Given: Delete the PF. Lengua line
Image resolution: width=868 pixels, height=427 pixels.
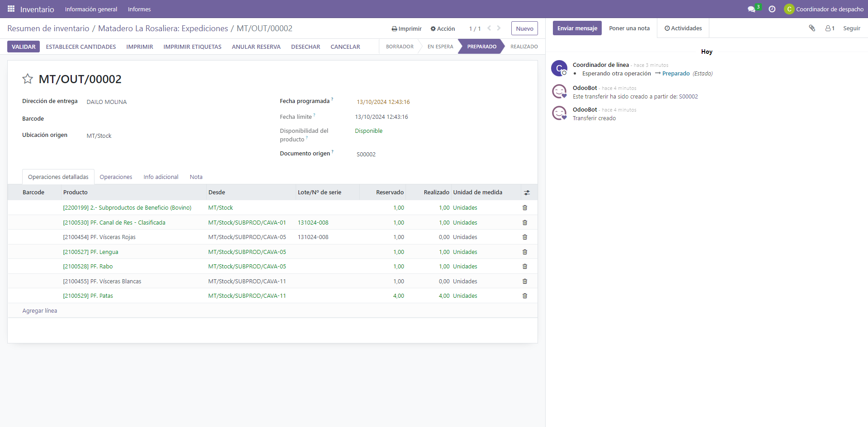Looking at the screenshot, I should pos(525,252).
